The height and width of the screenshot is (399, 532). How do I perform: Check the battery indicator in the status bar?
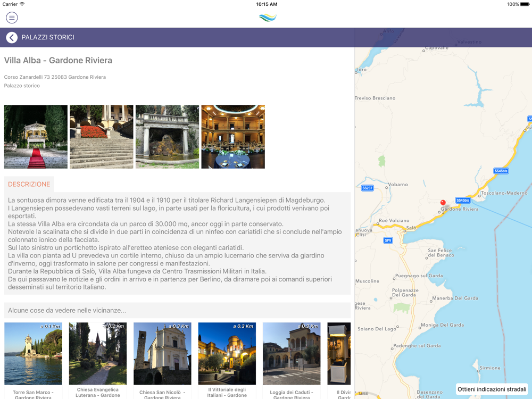coord(524,4)
